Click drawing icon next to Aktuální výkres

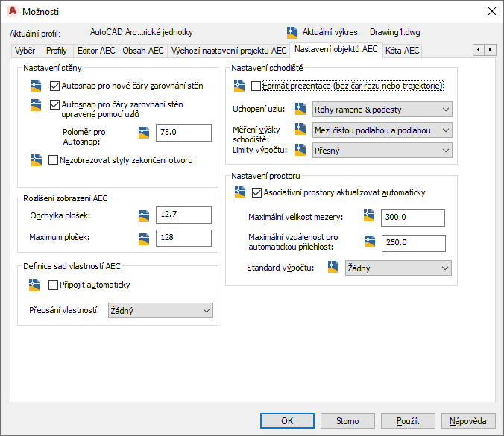[x=292, y=33]
